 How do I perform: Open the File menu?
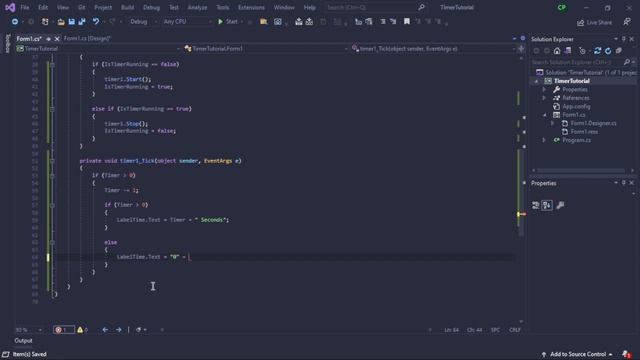click(x=25, y=7)
